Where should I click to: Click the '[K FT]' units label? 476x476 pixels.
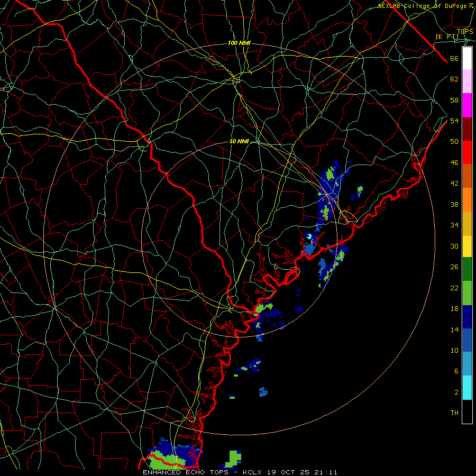pyautogui.click(x=447, y=37)
